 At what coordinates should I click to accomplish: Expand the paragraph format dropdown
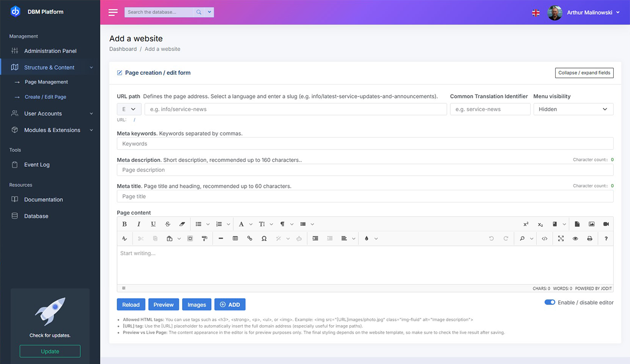click(x=292, y=224)
